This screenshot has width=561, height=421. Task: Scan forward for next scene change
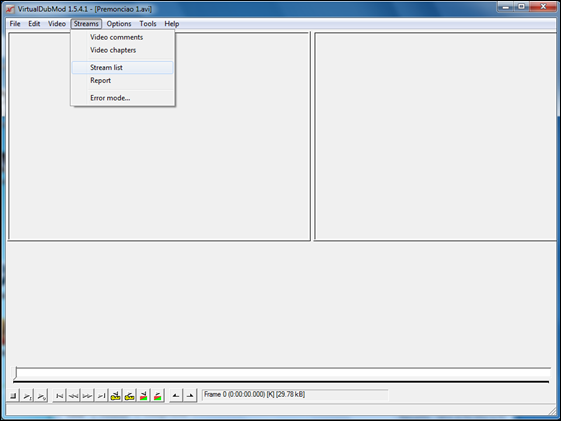point(157,396)
